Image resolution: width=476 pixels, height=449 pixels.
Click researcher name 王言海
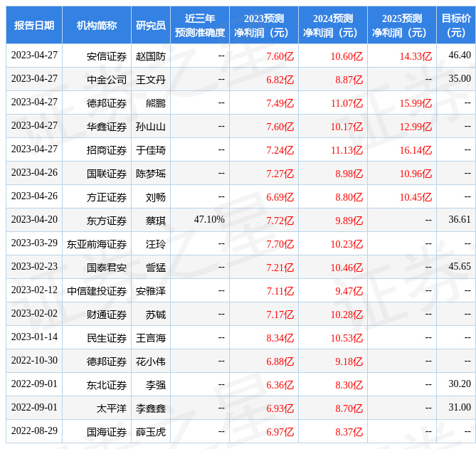(151, 338)
